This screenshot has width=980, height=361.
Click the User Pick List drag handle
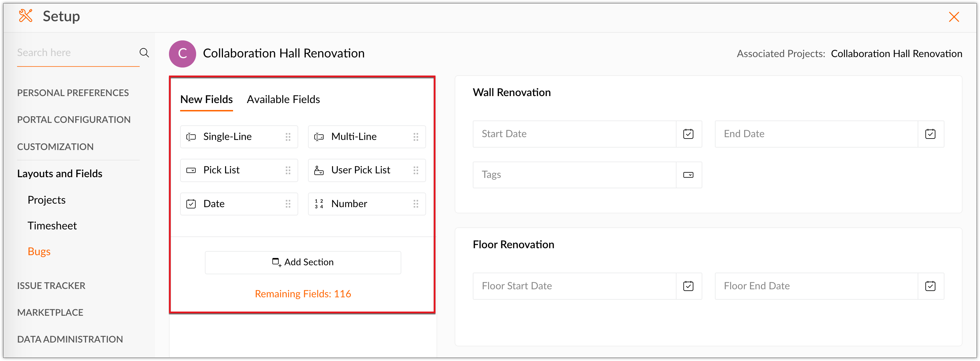(x=416, y=170)
